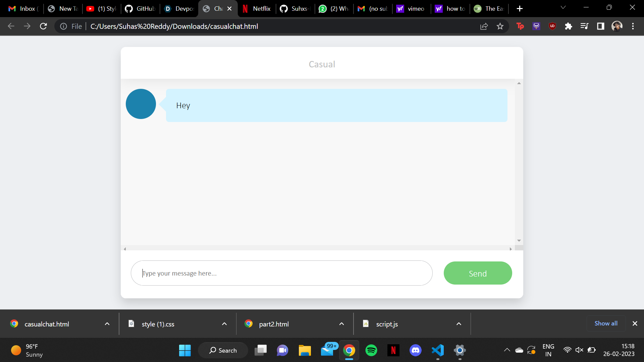Image resolution: width=644 pixels, height=362 pixels.
Task: Click the uBlock Origin extension icon
Action: click(552, 26)
